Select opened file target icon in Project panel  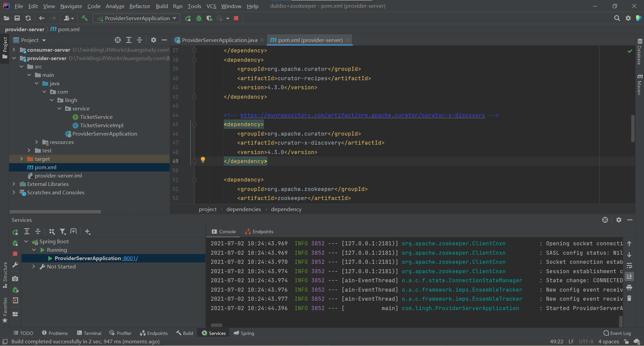(x=118, y=40)
